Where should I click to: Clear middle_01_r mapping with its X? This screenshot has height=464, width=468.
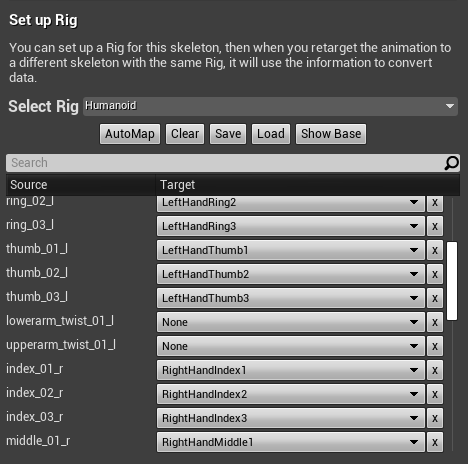[435, 442]
